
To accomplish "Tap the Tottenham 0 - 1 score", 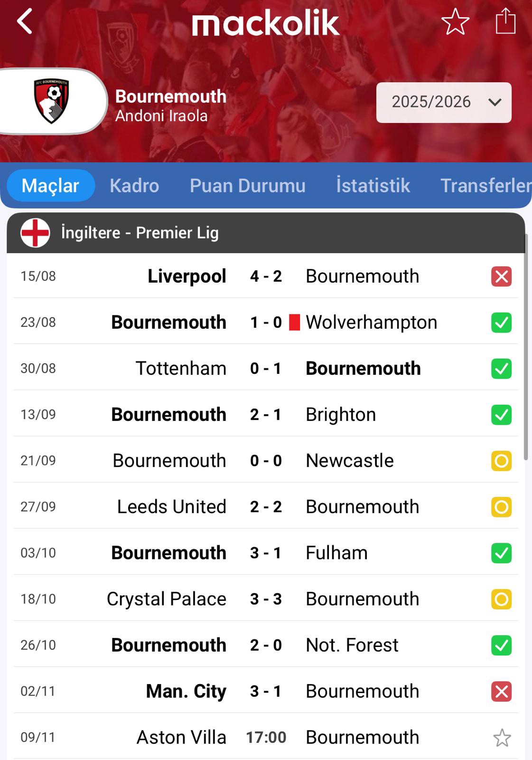I will pos(266,369).
